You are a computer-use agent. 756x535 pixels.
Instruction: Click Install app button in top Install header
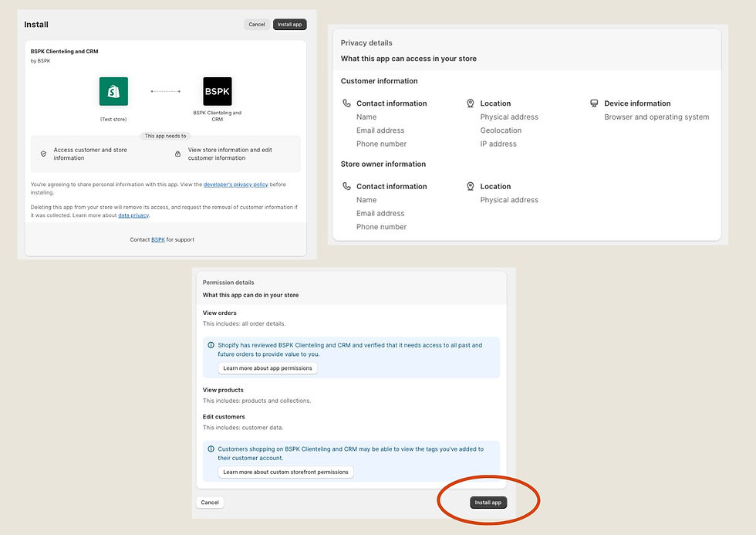[290, 25]
